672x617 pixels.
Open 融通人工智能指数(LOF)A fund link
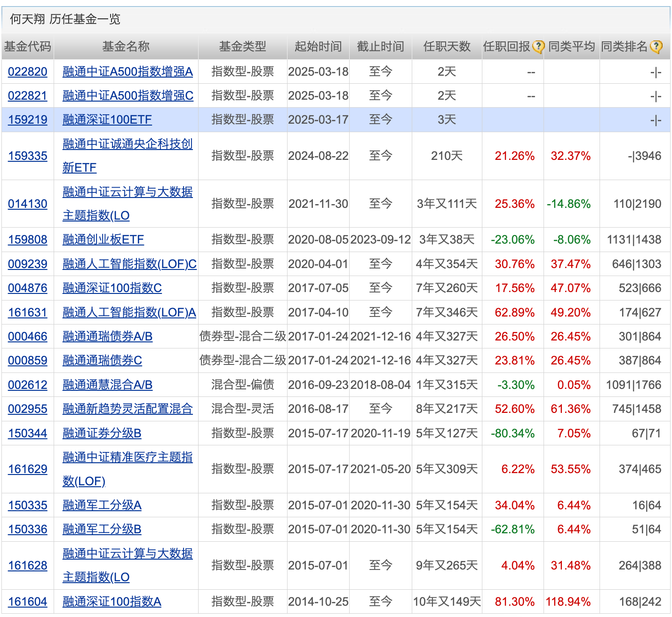(129, 312)
